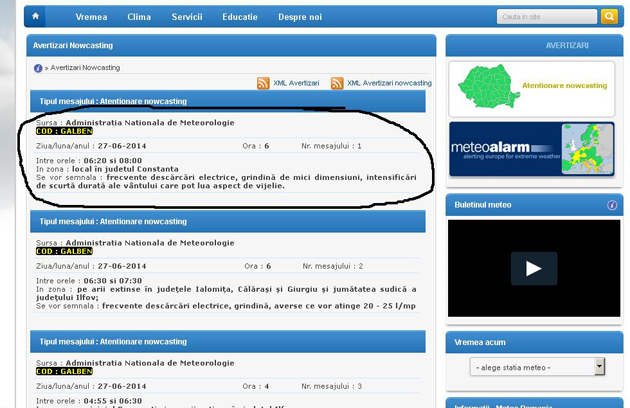Open the Educatie menu

tap(239, 18)
